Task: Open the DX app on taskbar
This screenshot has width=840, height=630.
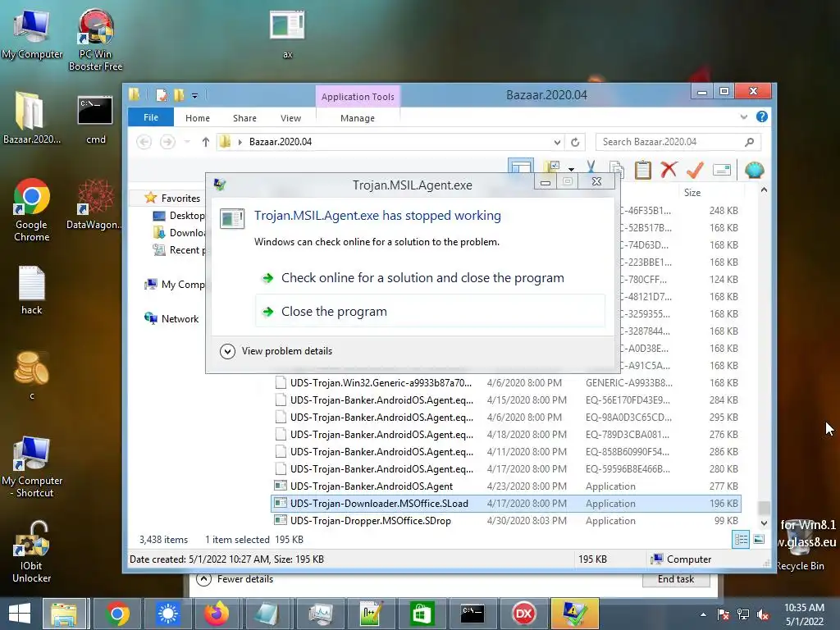Action: 523,614
